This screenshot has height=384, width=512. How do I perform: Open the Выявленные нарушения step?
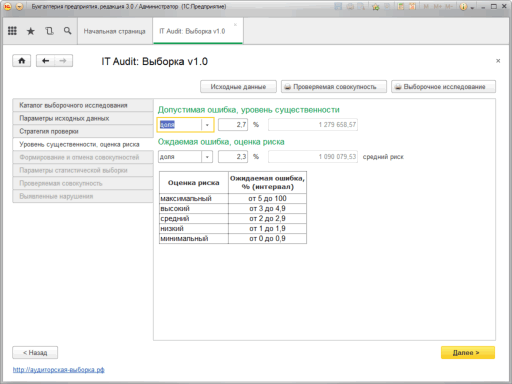(x=83, y=196)
